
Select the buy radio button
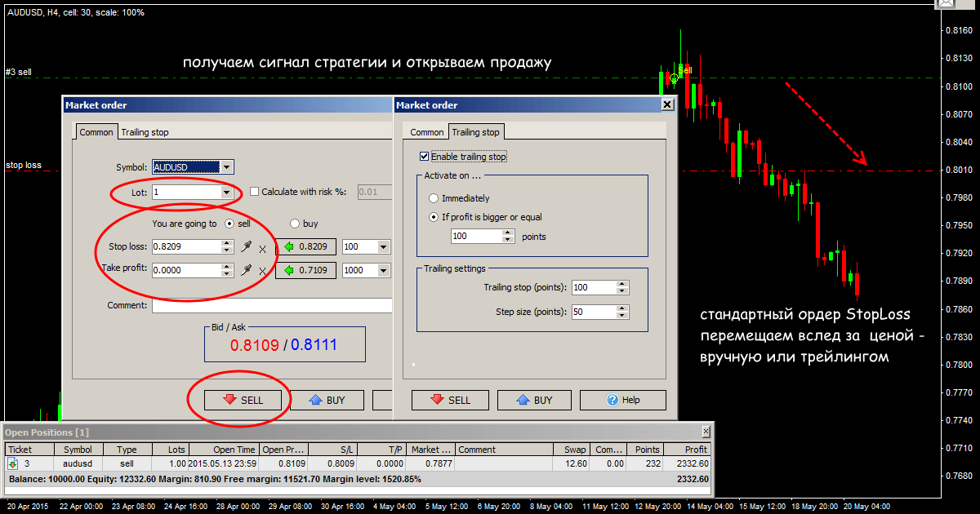pyautogui.click(x=295, y=224)
